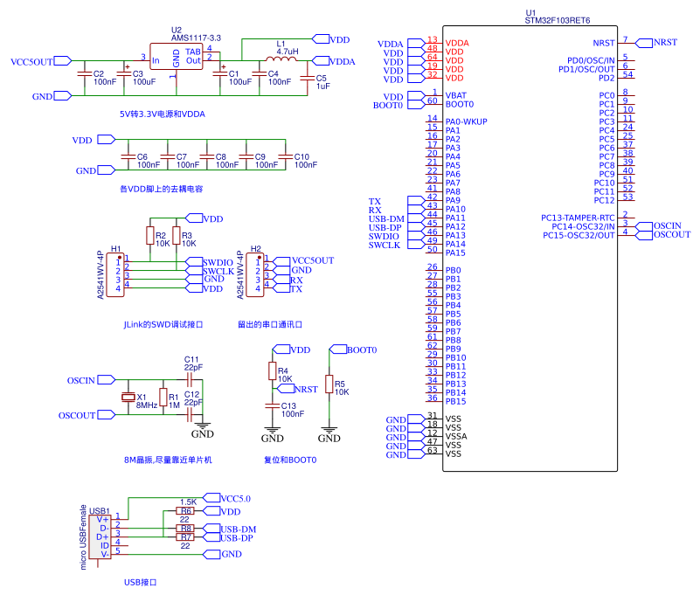Select the OSCOUT port beside the crystal
The height and width of the screenshot is (595, 700).
pyautogui.click(x=107, y=415)
